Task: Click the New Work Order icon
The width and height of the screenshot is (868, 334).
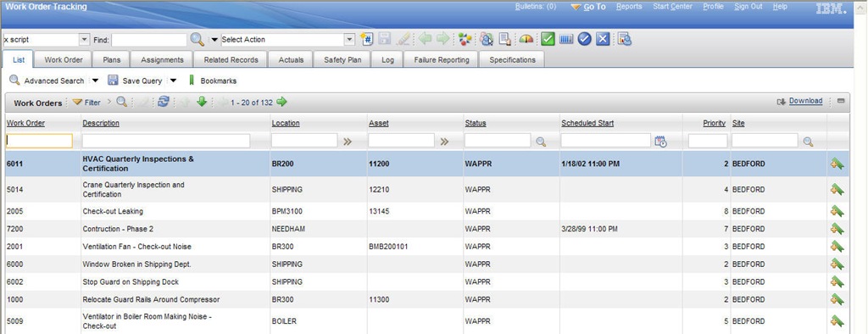Action: click(x=366, y=39)
